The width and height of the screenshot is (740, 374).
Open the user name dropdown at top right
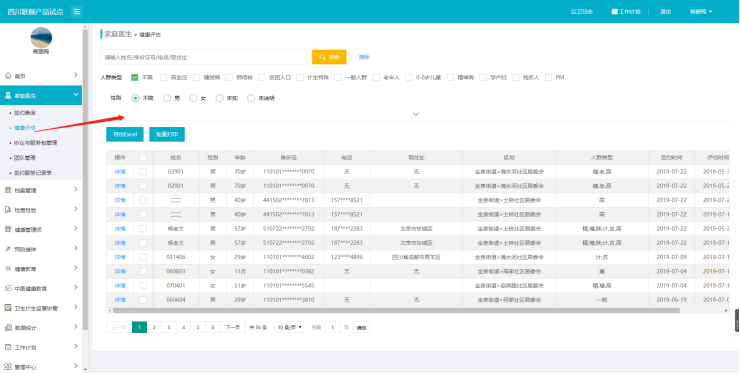point(701,11)
